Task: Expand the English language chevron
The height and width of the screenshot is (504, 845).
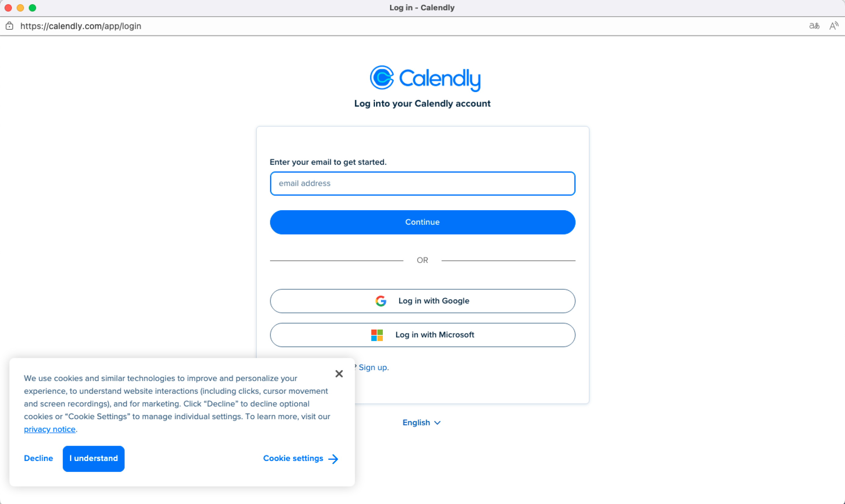Action: pos(438,423)
